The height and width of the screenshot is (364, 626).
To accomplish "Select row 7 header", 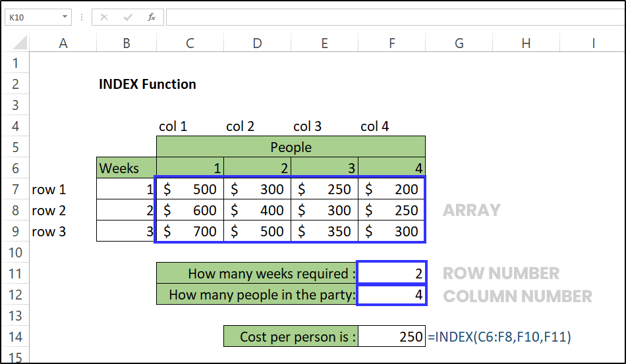I will click(x=15, y=189).
